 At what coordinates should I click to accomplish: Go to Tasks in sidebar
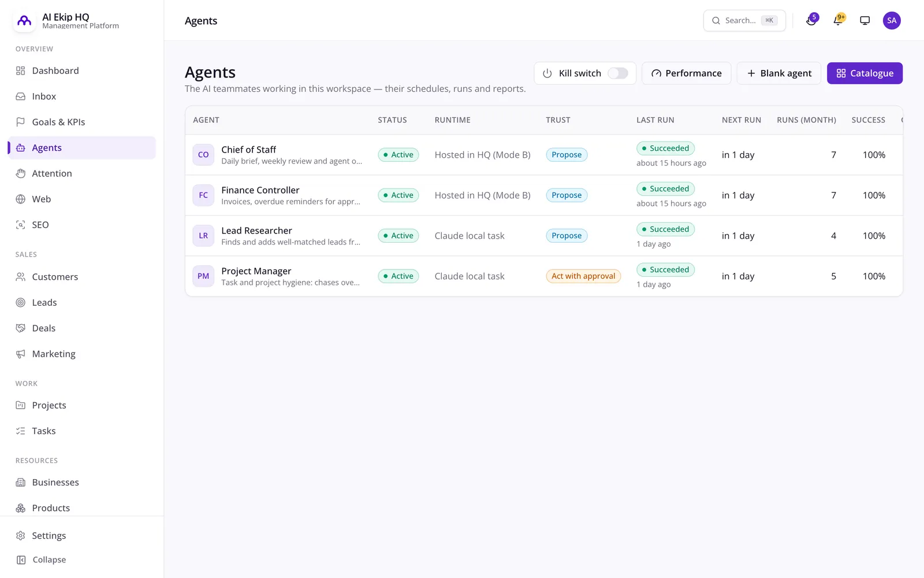tap(82, 431)
